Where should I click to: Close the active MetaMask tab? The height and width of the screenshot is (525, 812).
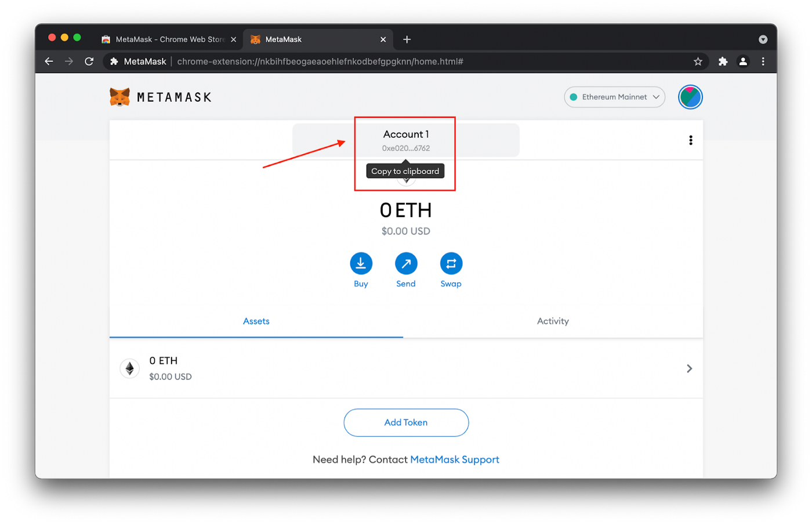coord(383,39)
